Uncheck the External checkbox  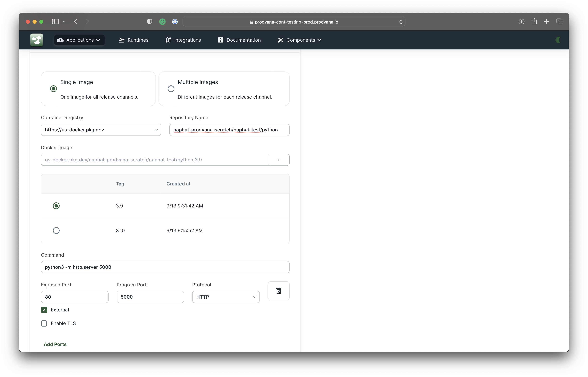tap(44, 310)
